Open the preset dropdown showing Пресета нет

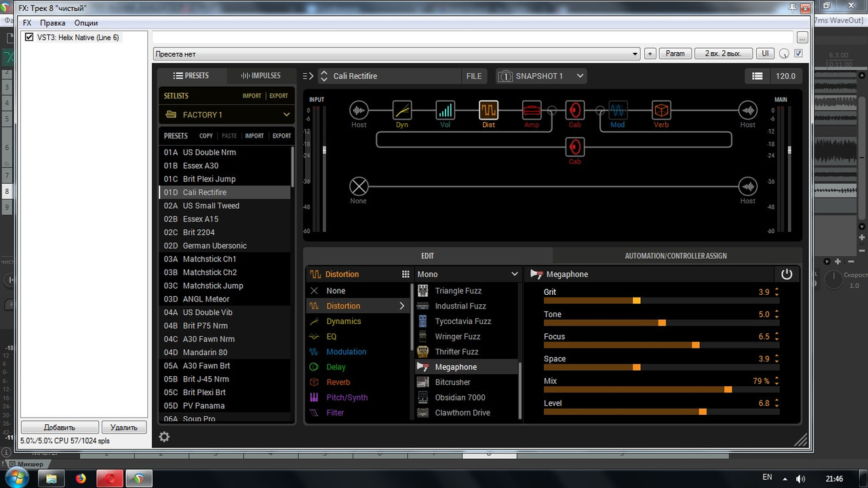396,54
